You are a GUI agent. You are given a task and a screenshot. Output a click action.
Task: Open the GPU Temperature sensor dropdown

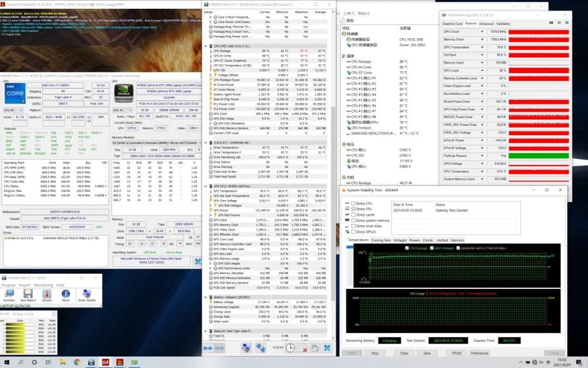click(x=483, y=47)
